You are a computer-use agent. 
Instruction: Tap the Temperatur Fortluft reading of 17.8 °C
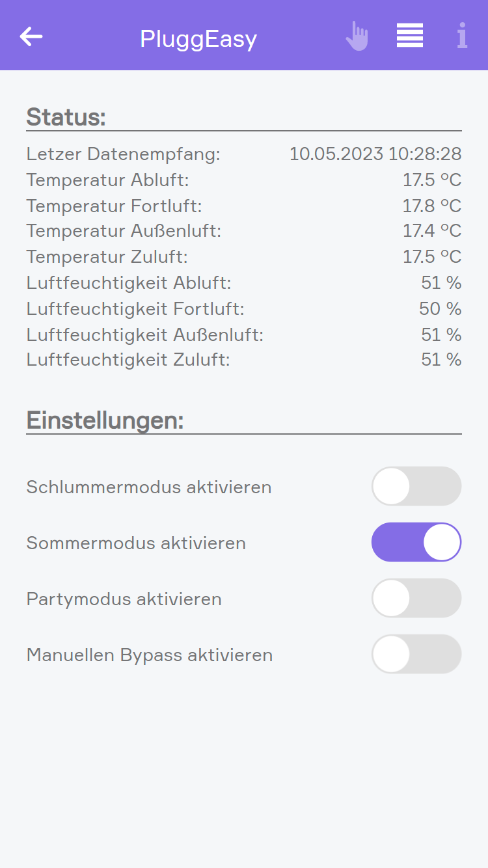tap(432, 206)
